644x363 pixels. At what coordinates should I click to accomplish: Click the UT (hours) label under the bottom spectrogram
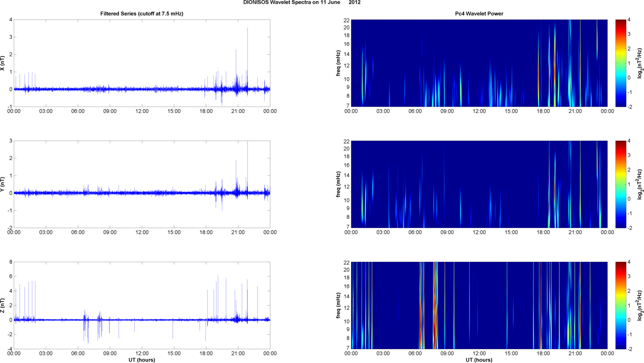pos(479,360)
